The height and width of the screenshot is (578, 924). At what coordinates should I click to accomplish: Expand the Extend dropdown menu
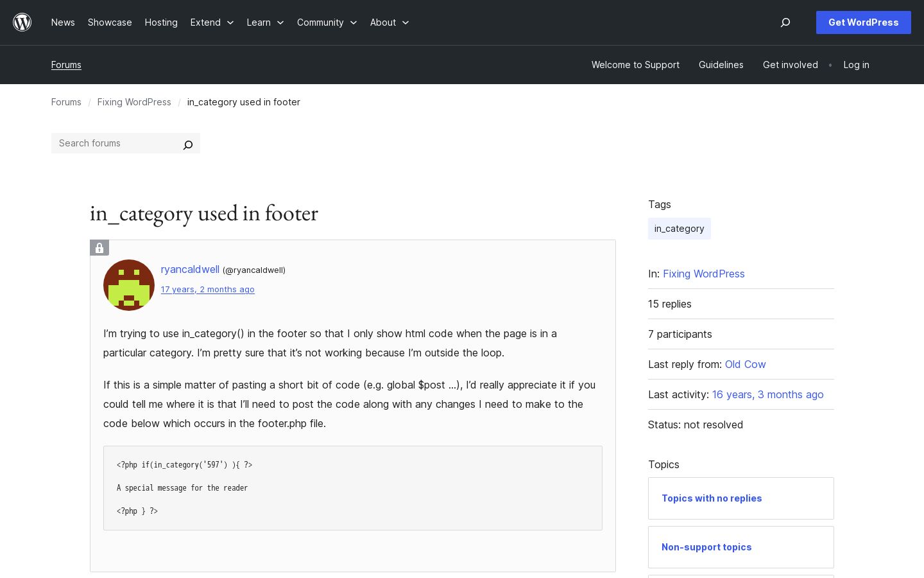[x=212, y=22]
